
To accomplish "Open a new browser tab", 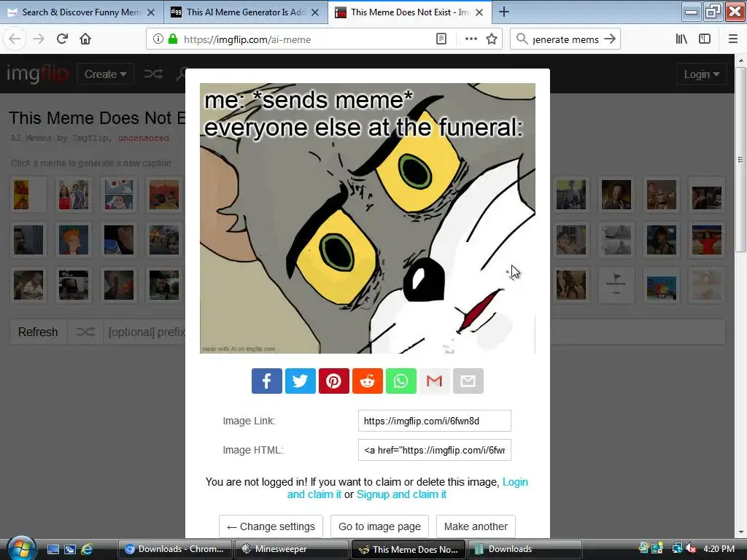I will tap(504, 12).
